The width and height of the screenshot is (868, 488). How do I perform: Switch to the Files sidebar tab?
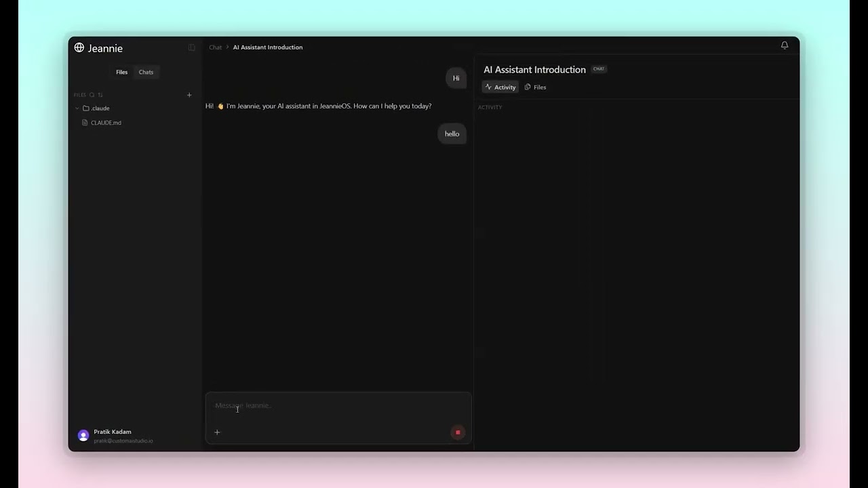pos(121,72)
